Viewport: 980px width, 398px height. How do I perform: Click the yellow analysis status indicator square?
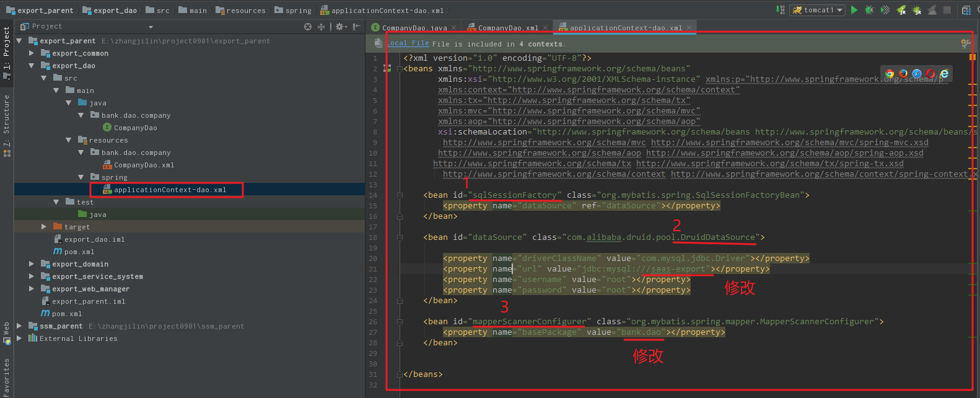coord(972,57)
